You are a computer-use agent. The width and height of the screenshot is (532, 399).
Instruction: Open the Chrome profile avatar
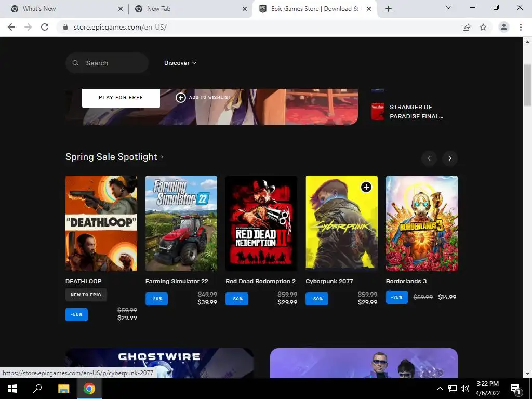tap(504, 27)
